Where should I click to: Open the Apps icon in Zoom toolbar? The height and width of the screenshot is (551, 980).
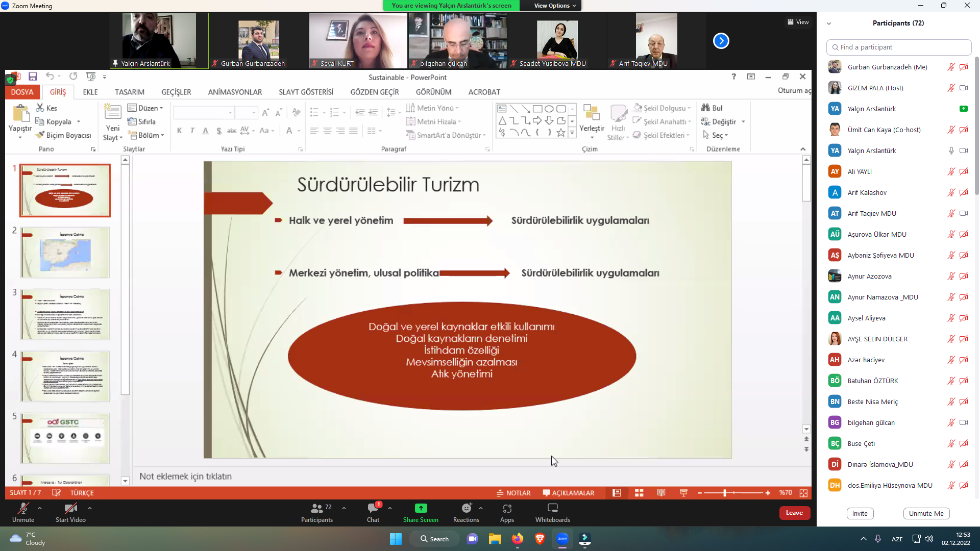(x=507, y=508)
